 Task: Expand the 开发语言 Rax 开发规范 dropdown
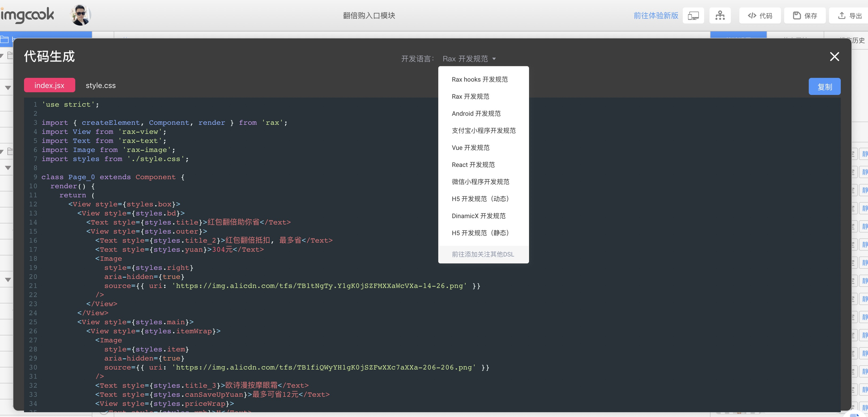click(x=469, y=59)
